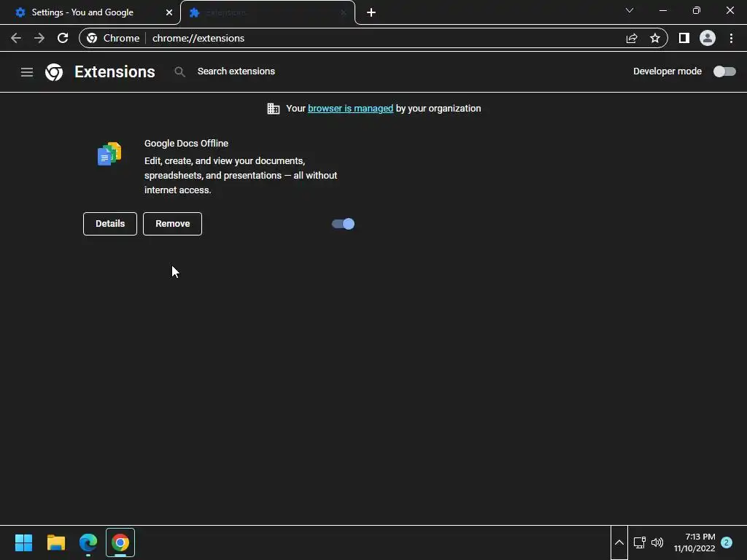Open Chrome three-dot menu

pyautogui.click(x=731, y=38)
